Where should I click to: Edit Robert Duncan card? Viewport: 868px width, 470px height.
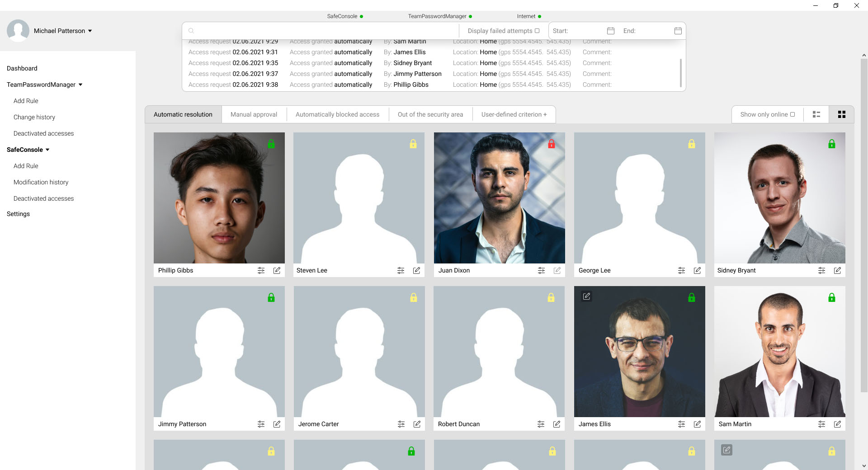557,424
